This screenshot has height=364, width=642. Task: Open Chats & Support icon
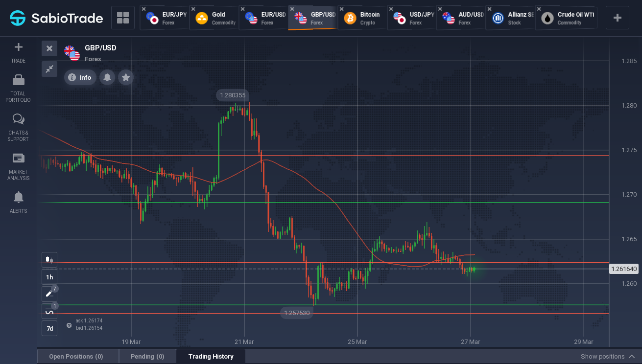(19, 119)
